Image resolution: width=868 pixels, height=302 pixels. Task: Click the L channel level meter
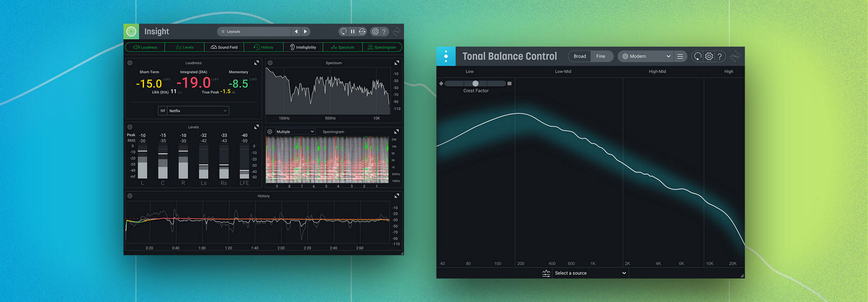point(142,162)
